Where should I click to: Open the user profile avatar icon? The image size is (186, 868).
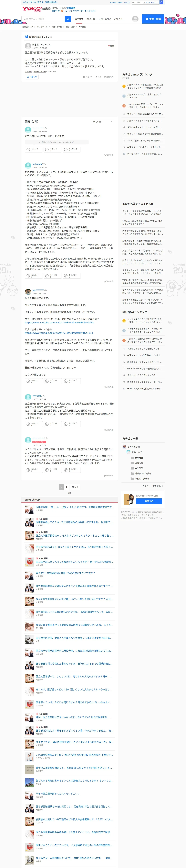click(135, 19)
